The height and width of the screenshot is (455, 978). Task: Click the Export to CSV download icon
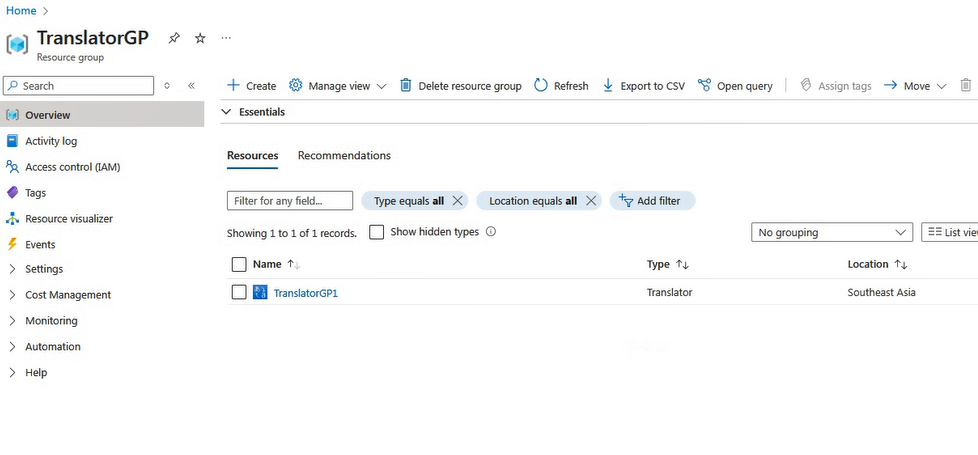(x=608, y=86)
